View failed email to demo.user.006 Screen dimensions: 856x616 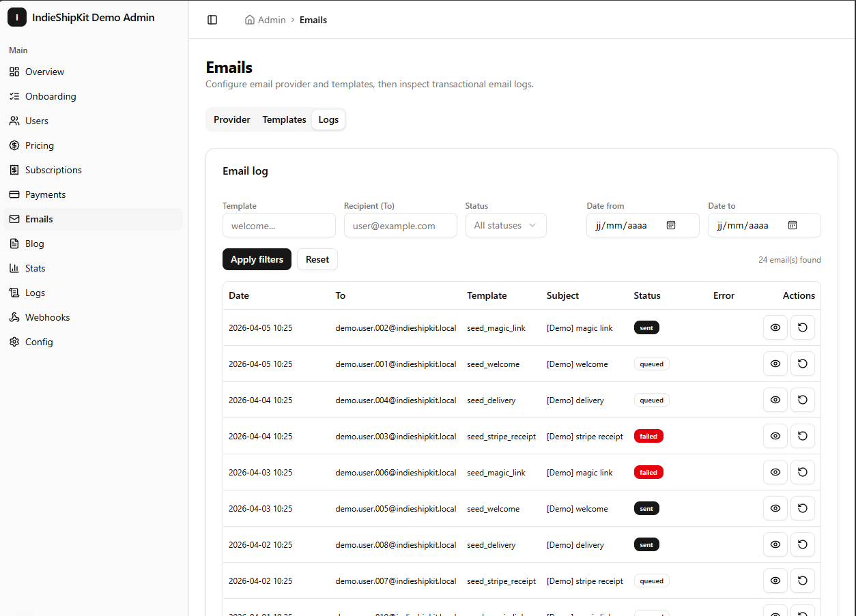click(x=775, y=472)
